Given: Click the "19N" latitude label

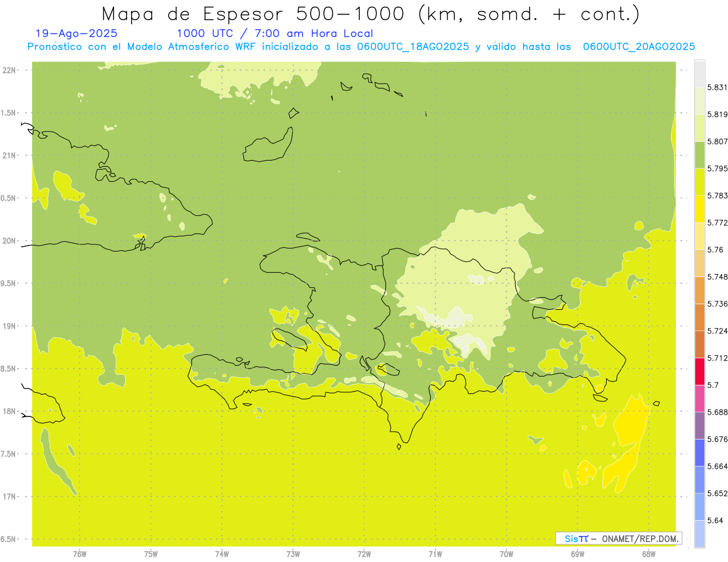Looking at the screenshot, I should [8, 326].
